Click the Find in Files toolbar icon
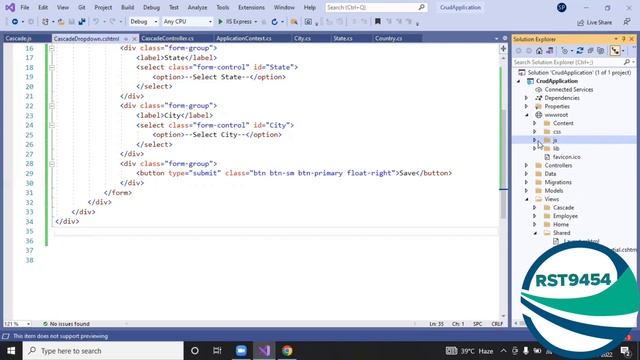The height and width of the screenshot is (360, 640). 293,22
